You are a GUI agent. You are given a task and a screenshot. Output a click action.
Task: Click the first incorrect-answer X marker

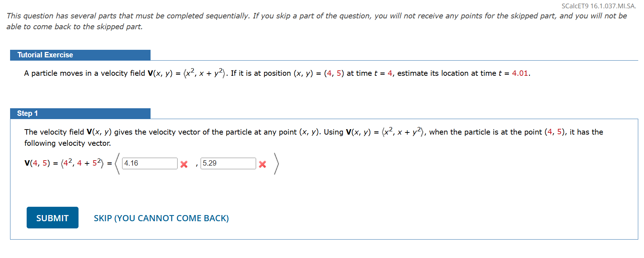184,164
